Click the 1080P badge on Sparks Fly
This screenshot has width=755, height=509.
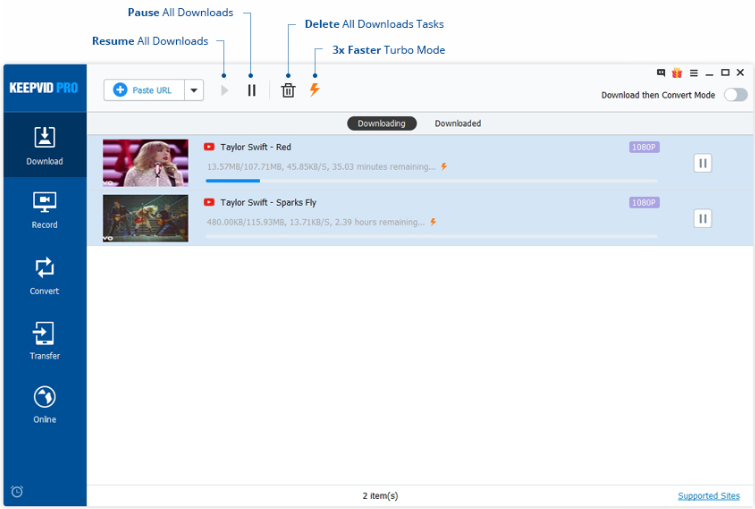644,202
